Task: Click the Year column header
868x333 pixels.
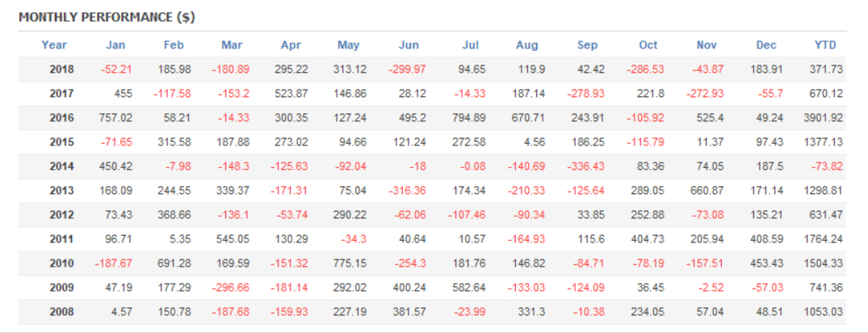Action: (x=54, y=45)
